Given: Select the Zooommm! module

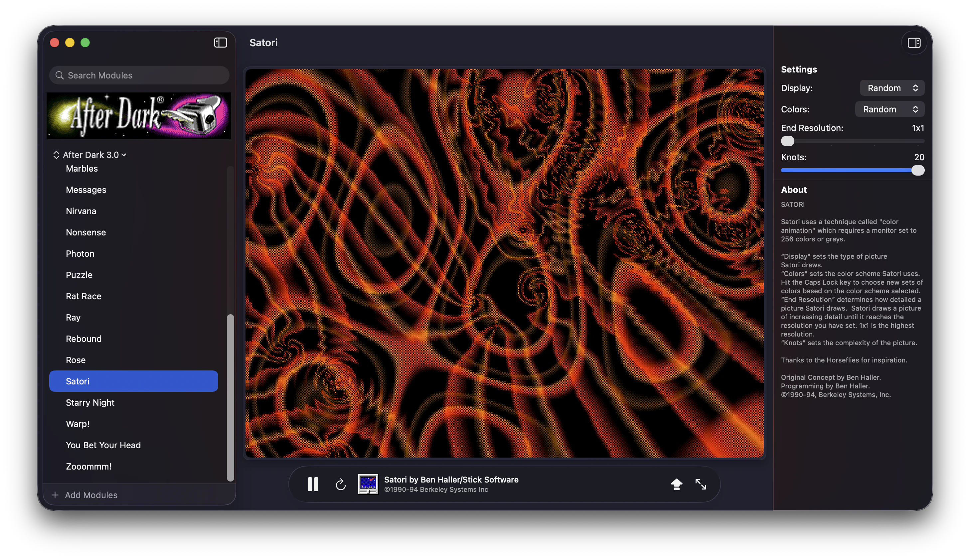Looking at the screenshot, I should [133, 466].
